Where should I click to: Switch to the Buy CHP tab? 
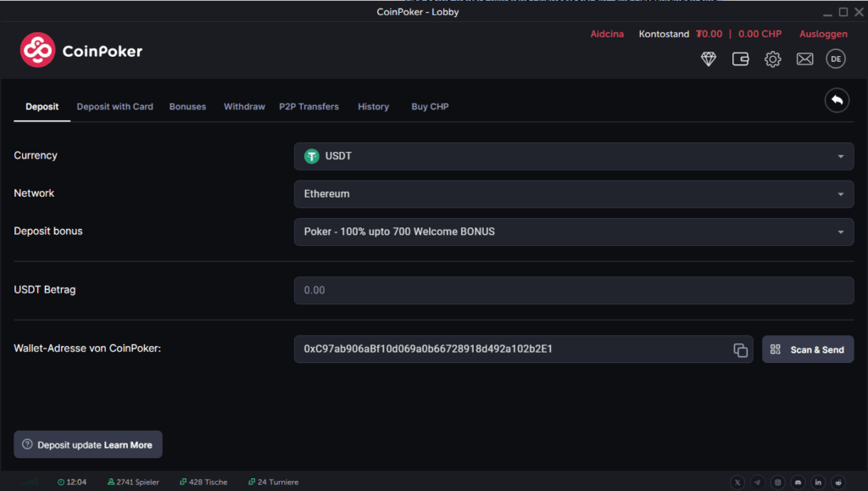point(430,106)
